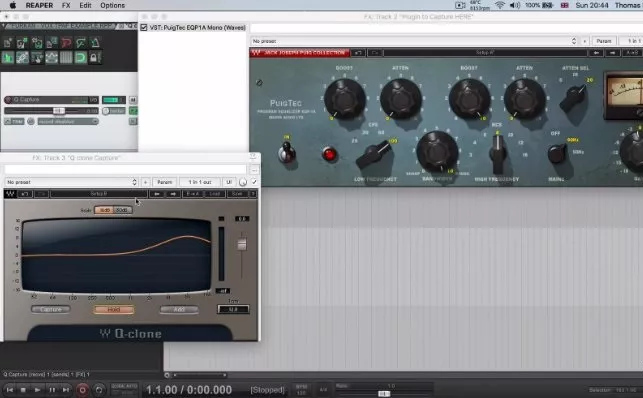Toggle the locking padlock icon
643x398 pixels.
94,57
